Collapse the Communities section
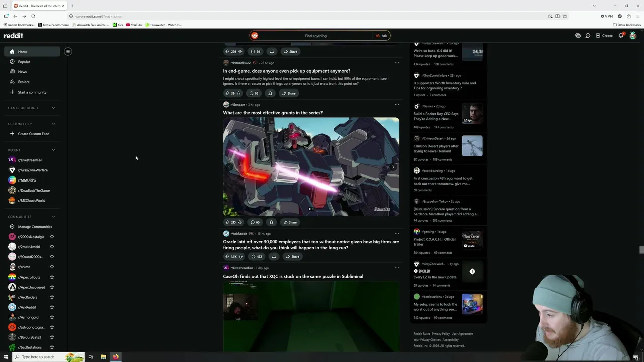 click(53, 217)
